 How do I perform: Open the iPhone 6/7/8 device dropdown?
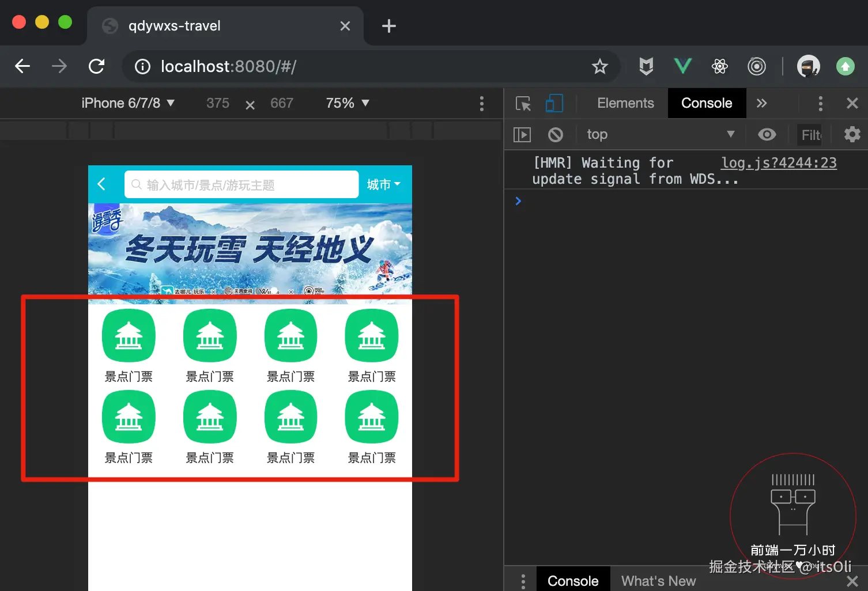pos(128,103)
